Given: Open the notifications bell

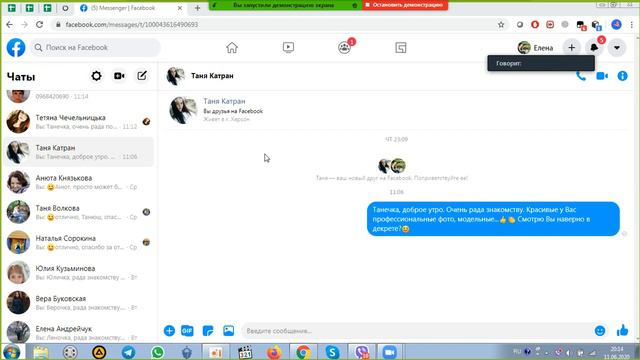Looking at the screenshot, I should [594, 48].
